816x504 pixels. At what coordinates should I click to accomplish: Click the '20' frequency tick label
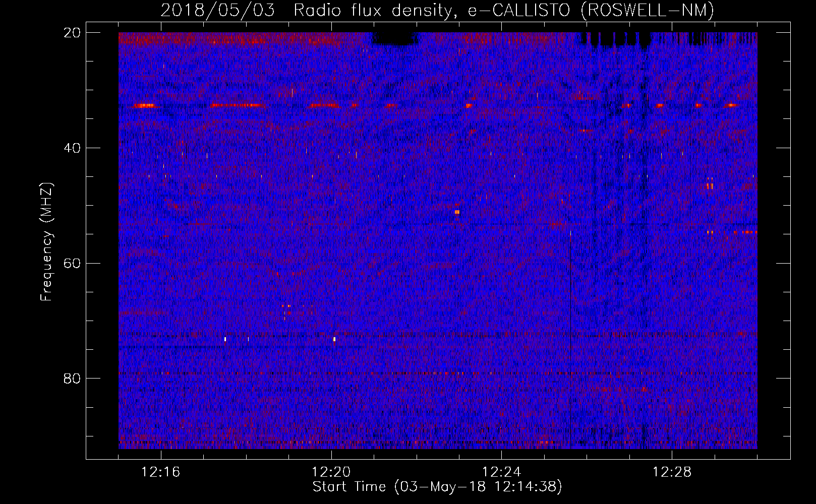click(x=72, y=33)
